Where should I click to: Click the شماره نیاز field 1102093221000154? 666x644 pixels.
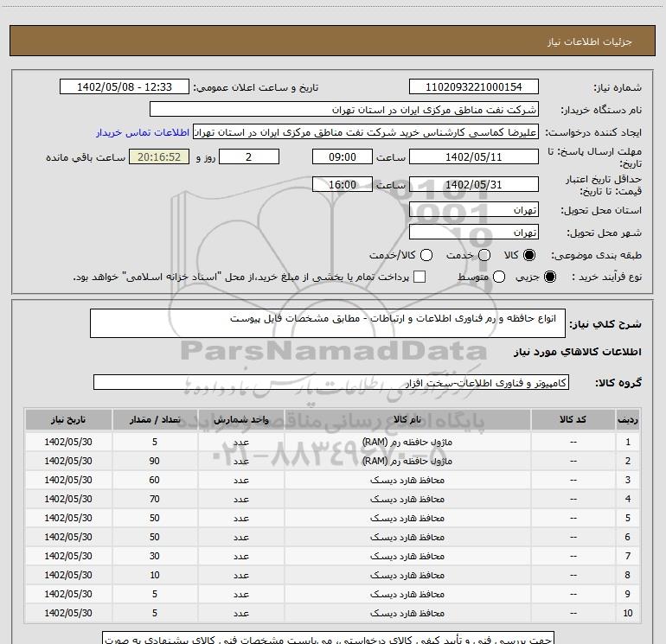click(x=474, y=87)
